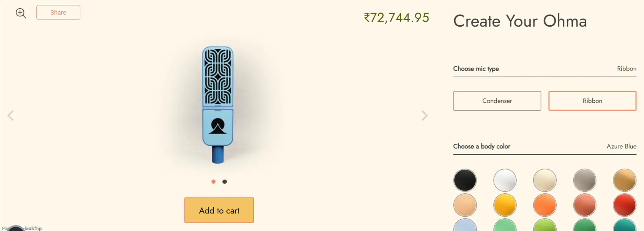Pick the white body color swatch

[505, 180]
